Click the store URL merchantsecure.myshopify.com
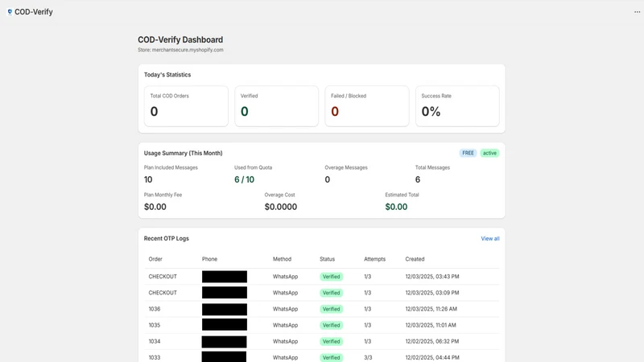The image size is (644, 362). (x=188, y=50)
